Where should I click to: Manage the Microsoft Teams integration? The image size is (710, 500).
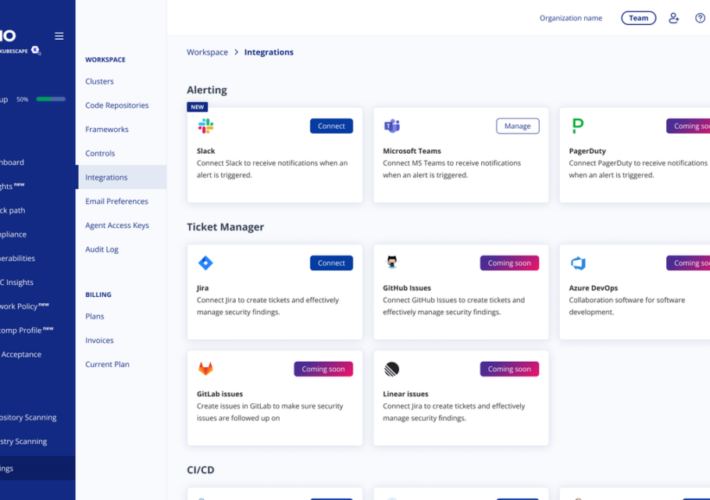coord(518,126)
